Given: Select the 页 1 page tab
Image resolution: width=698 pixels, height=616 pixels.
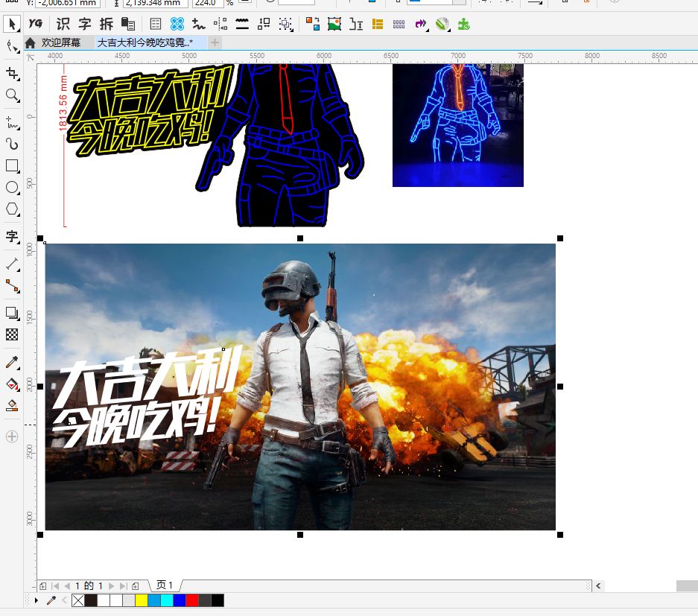Looking at the screenshot, I should pos(165,585).
